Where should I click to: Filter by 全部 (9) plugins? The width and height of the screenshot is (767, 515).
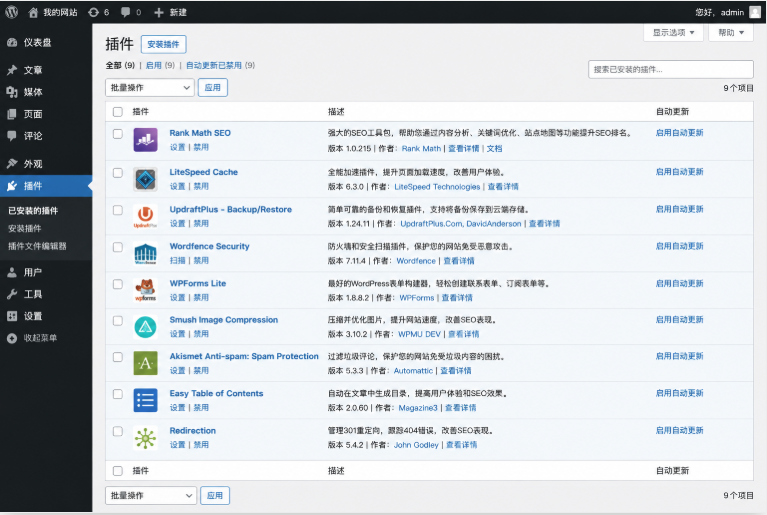tap(120, 66)
